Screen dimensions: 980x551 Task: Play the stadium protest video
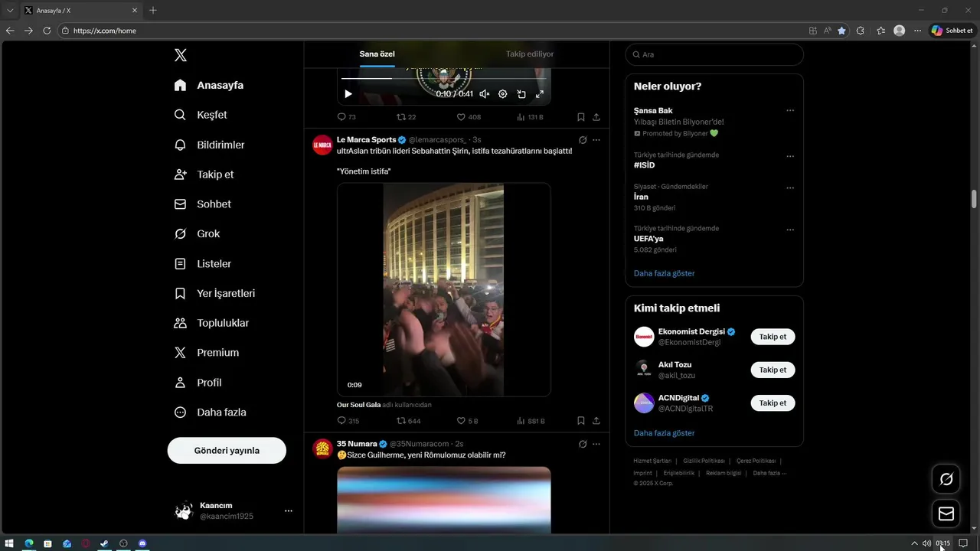coord(444,289)
